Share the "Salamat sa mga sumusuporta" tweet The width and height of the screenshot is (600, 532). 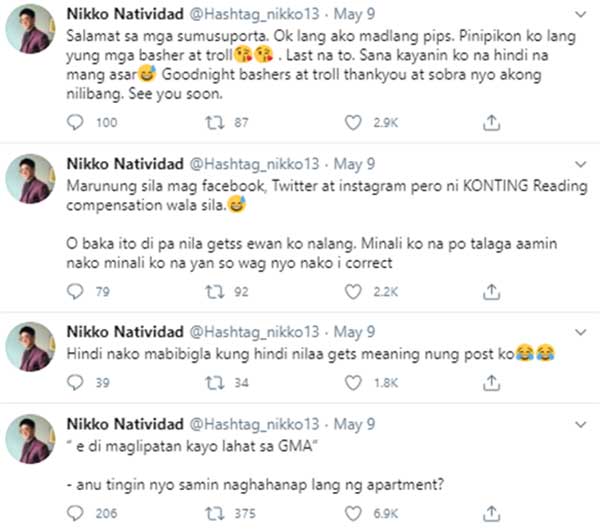491,122
